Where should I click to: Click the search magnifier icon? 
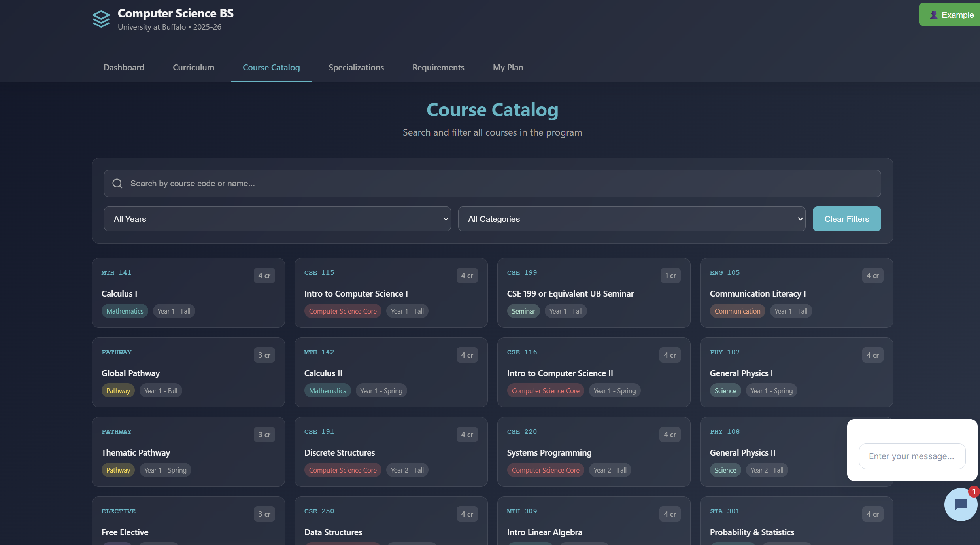click(x=117, y=184)
